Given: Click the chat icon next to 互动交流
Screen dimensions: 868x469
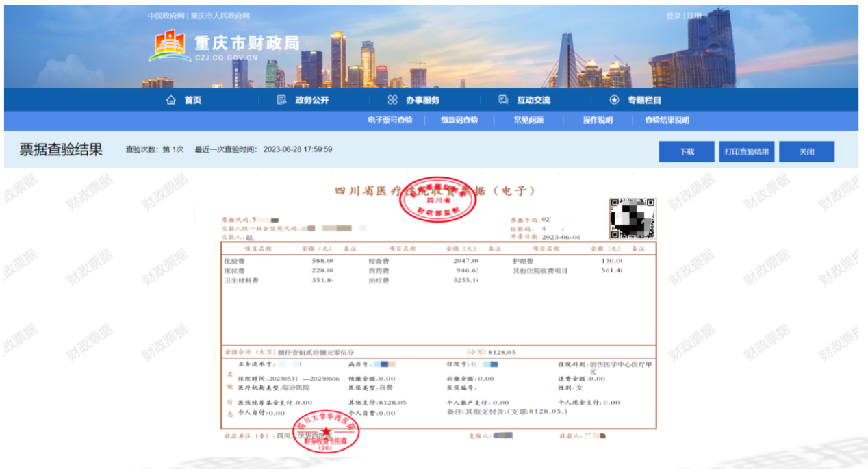Looking at the screenshot, I should (503, 100).
